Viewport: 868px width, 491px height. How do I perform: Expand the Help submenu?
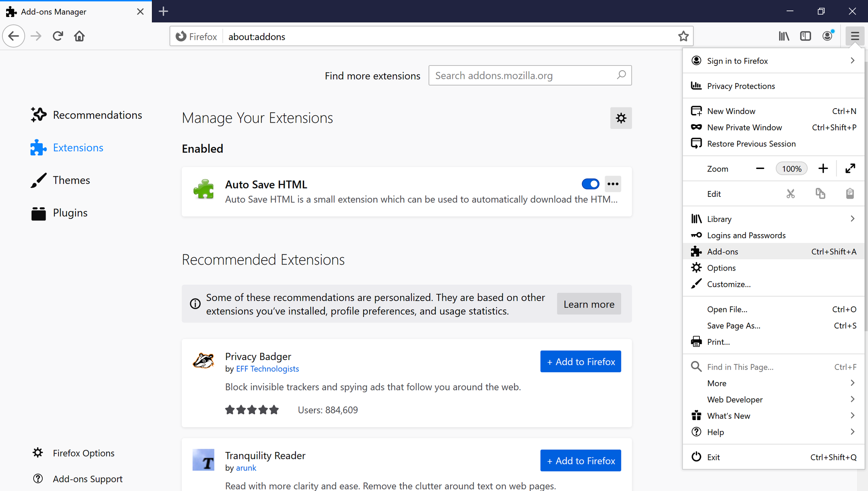point(852,432)
